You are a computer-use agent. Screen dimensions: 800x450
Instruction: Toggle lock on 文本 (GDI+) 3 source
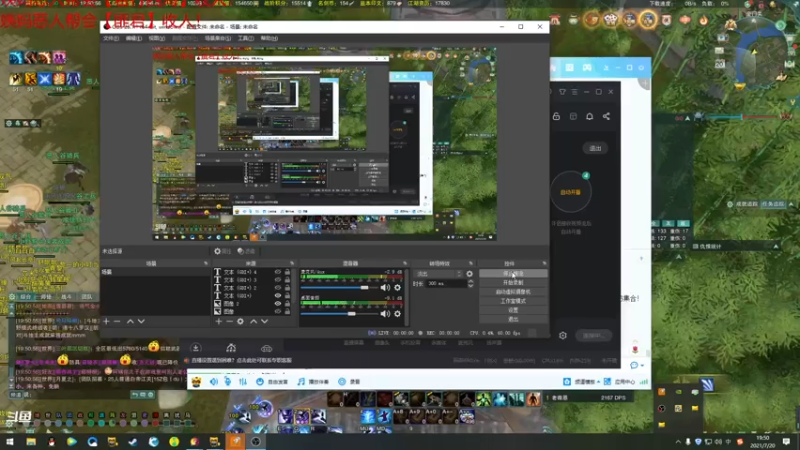287,280
